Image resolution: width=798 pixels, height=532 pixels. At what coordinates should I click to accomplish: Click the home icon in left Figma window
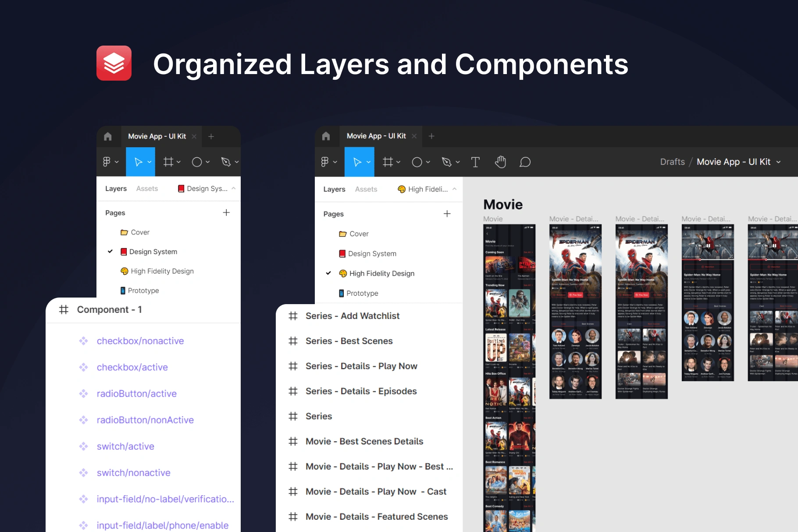(108, 136)
